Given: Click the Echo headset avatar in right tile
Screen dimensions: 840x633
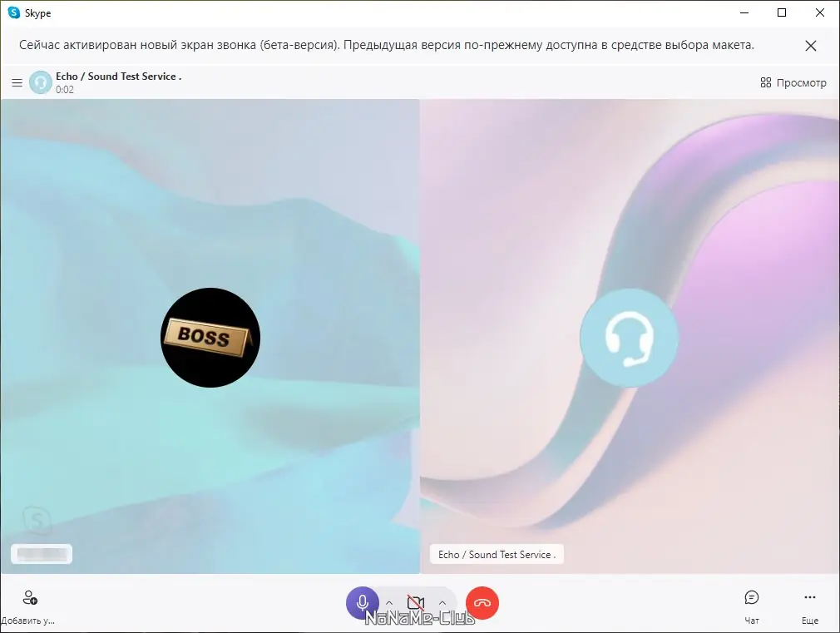Looking at the screenshot, I should [629, 338].
